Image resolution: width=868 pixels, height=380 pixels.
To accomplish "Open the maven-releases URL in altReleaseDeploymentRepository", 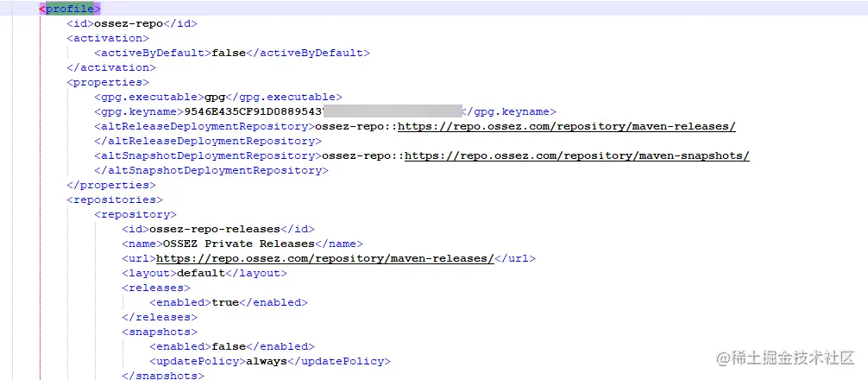I will click(x=567, y=126).
